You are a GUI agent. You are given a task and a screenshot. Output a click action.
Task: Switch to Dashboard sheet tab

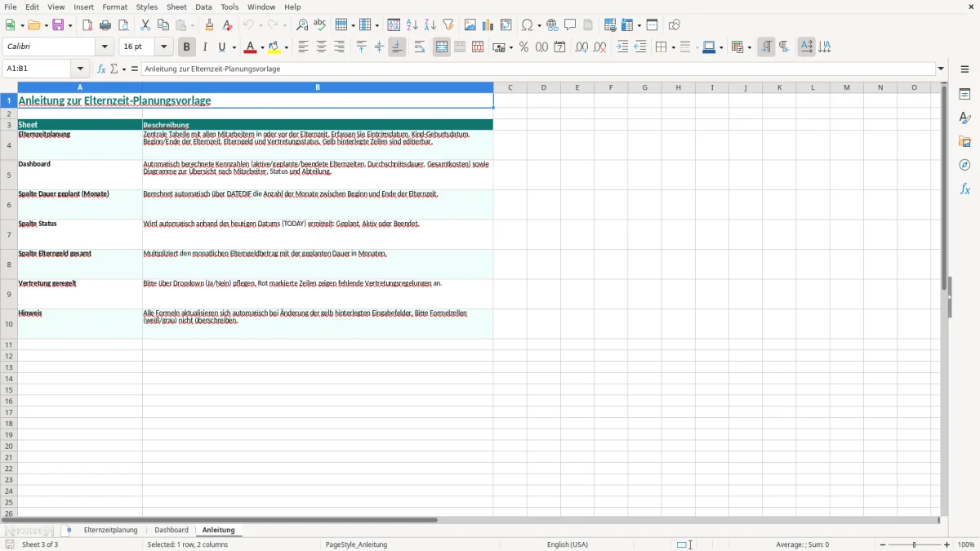coord(171,531)
